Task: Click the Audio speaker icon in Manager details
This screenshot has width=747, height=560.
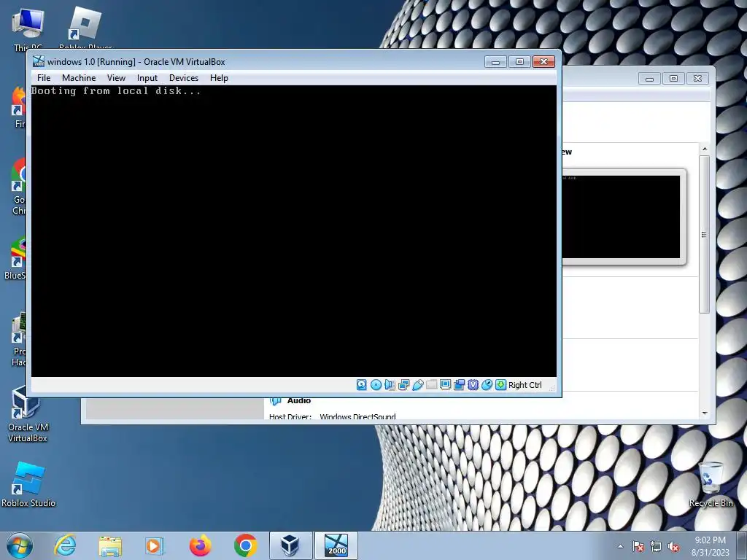Action: click(276, 400)
